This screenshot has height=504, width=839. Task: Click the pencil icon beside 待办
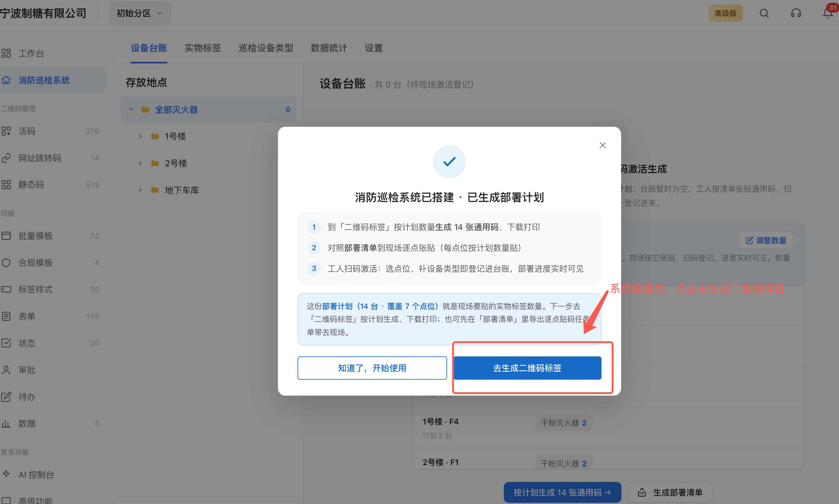[6, 397]
